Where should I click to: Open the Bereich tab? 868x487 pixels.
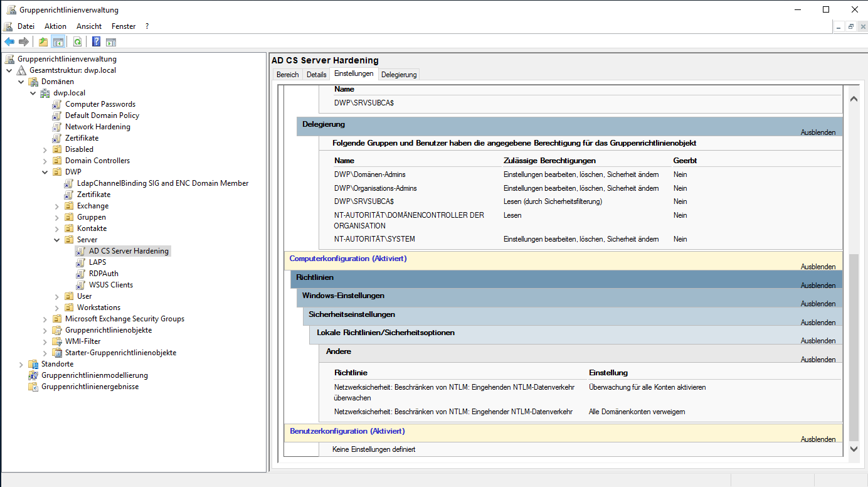(x=288, y=75)
